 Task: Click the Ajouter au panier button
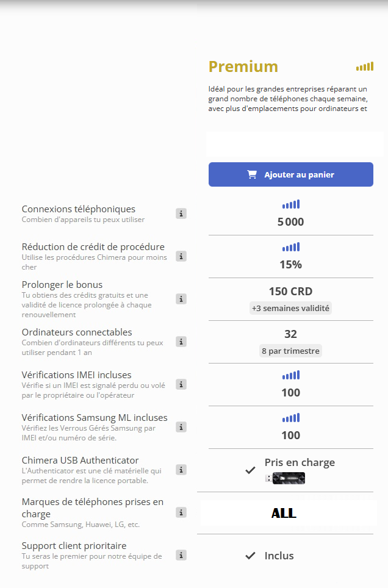[290, 174]
